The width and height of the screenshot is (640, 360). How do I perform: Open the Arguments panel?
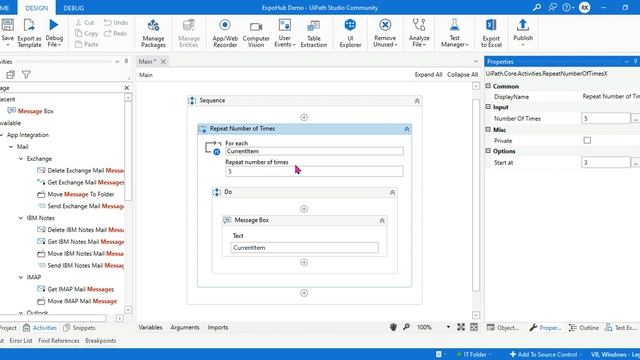(x=185, y=327)
